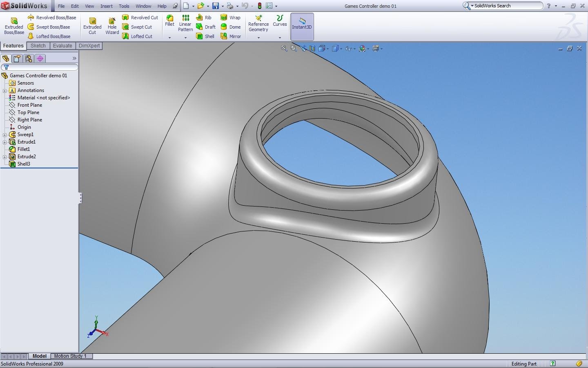Open the Curves dropdown arrow
Screen dimensions: 588x368
(x=280, y=38)
